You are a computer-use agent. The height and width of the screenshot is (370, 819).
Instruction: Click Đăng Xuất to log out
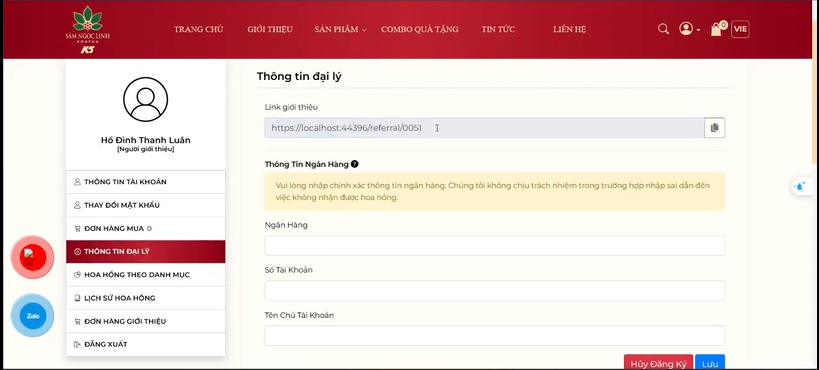(146, 344)
